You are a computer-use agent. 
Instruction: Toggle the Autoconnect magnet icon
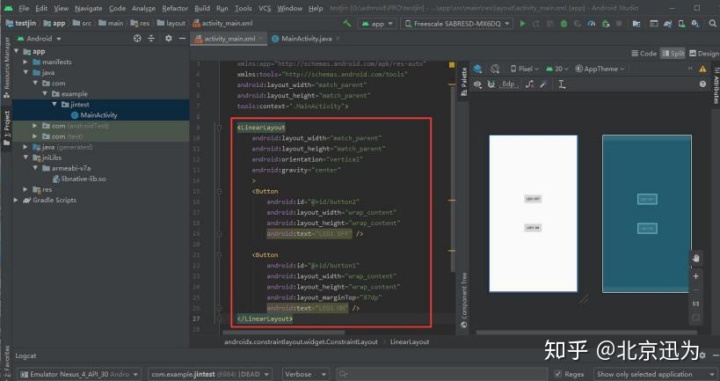(x=491, y=84)
